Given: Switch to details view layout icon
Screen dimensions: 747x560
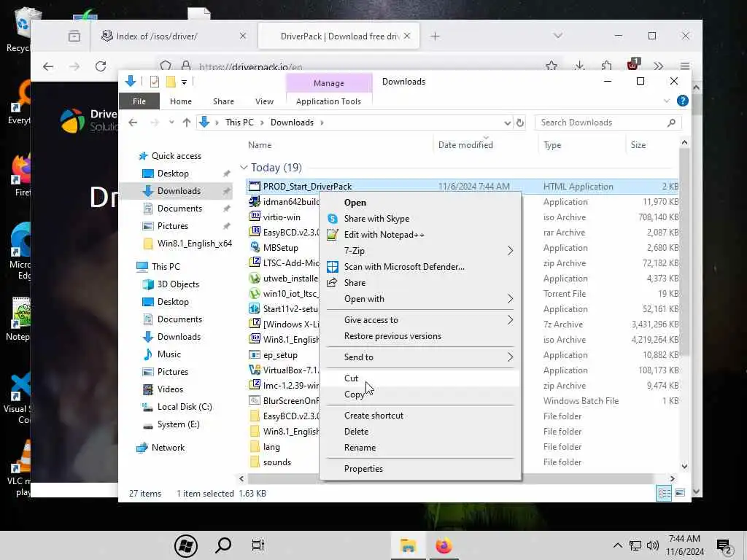Looking at the screenshot, I should click(664, 494).
